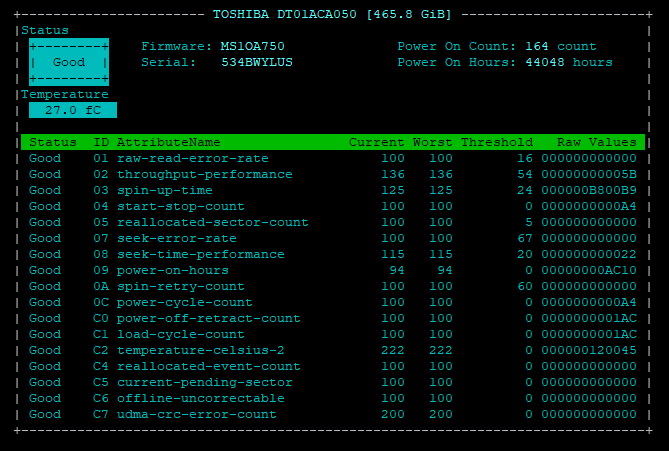Select firmware value MS1OA750
This screenshot has height=451, width=669.
252,46
